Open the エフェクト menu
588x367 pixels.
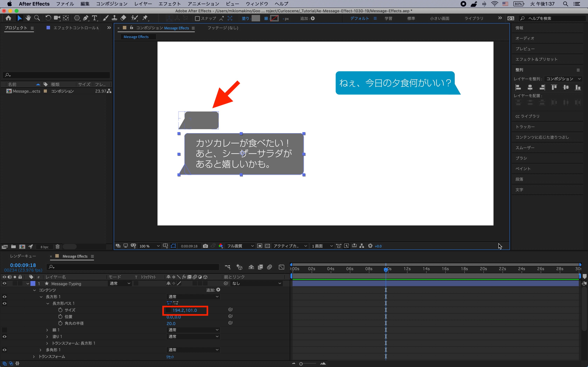point(169,4)
